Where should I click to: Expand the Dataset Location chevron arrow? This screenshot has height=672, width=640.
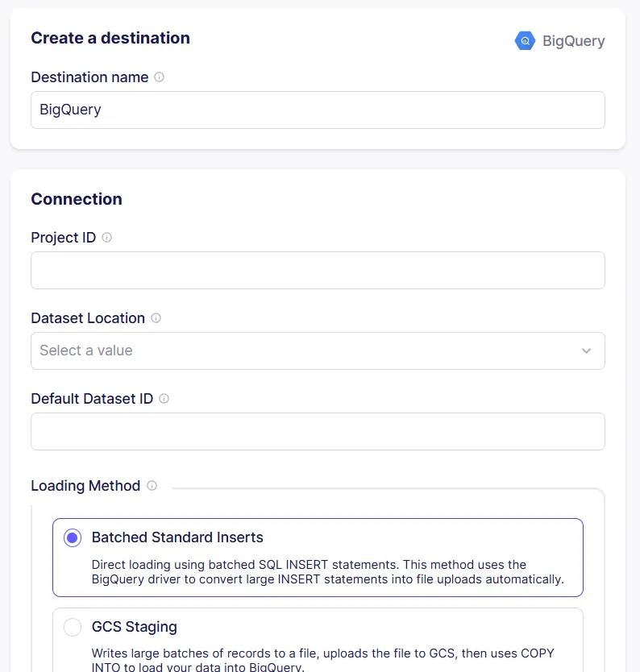tap(586, 351)
